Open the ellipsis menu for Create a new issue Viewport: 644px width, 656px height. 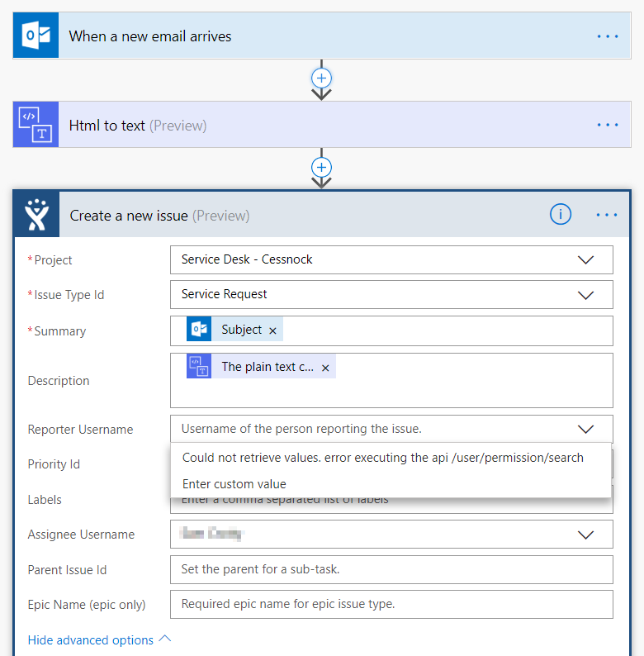pyautogui.click(x=606, y=215)
